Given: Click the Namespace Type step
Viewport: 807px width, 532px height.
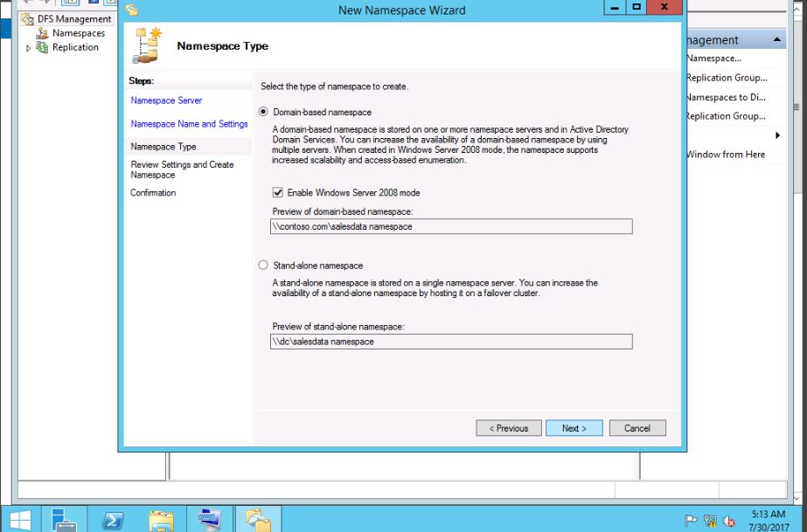Looking at the screenshot, I should pyautogui.click(x=163, y=147).
